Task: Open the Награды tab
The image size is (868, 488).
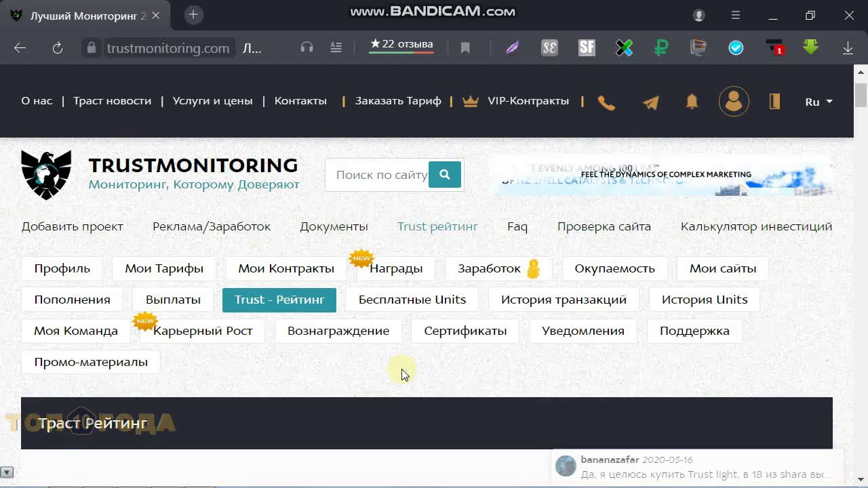Action: tap(396, 268)
